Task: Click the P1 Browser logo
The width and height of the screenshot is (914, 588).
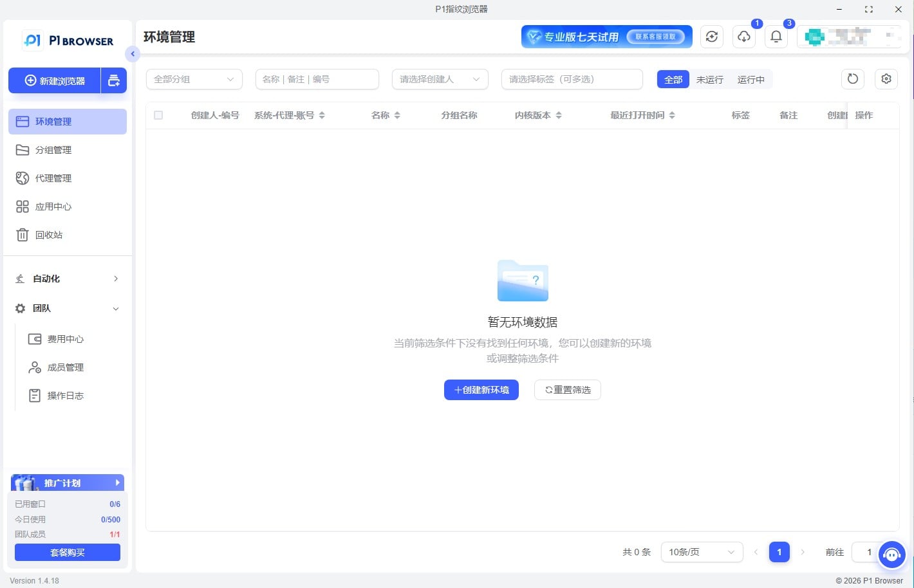Action: click(x=68, y=41)
